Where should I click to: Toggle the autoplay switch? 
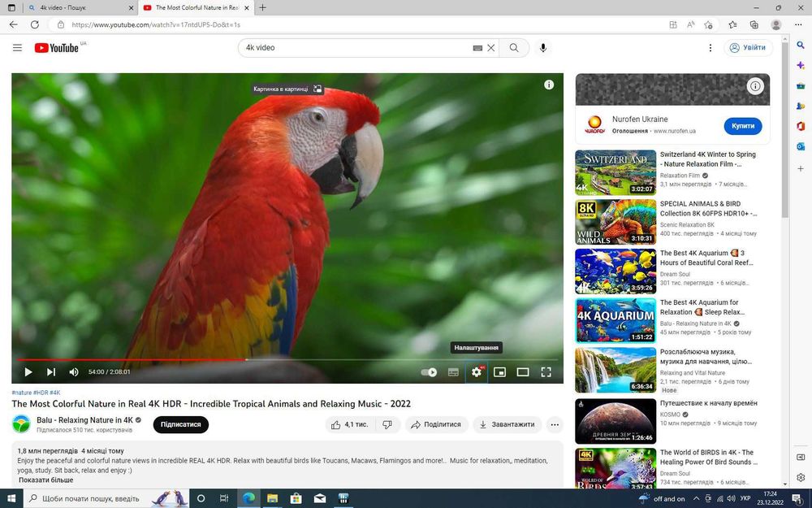429,372
